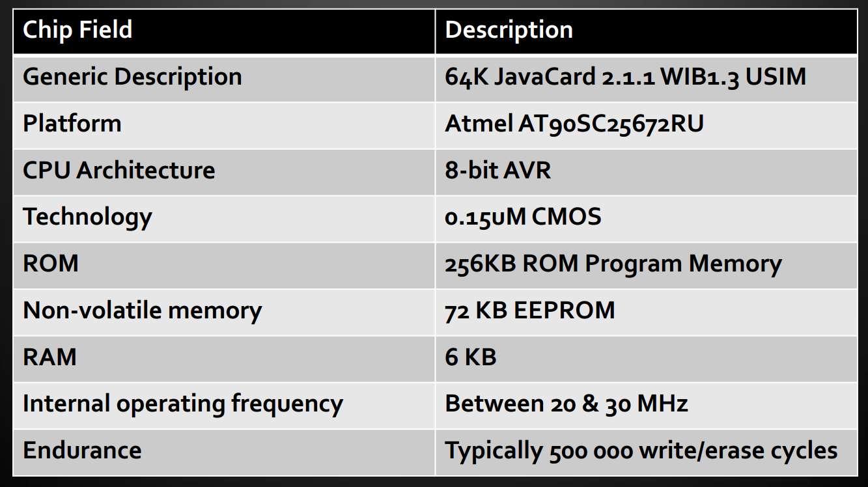Screen dimensions: 868x487
Task: Click the "Typically 500 000 write/erase cycles" text
Action: (641, 451)
